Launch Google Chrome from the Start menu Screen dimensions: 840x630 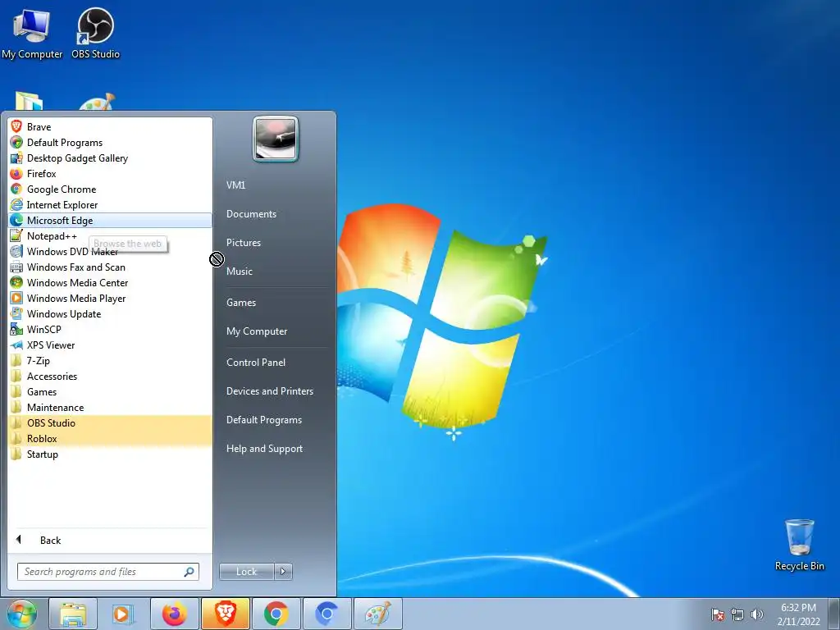[x=110, y=189]
